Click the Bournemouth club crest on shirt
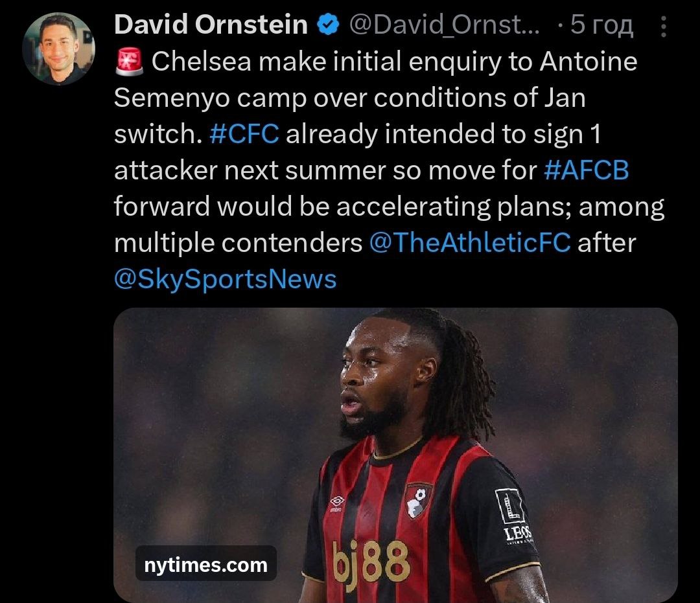This screenshot has width=700, height=603. [419, 501]
